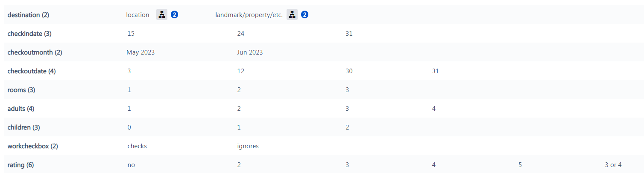Image resolution: width=644 pixels, height=173 pixels.
Task: Select the ignores value for workcheckbox
Action: 248,146
